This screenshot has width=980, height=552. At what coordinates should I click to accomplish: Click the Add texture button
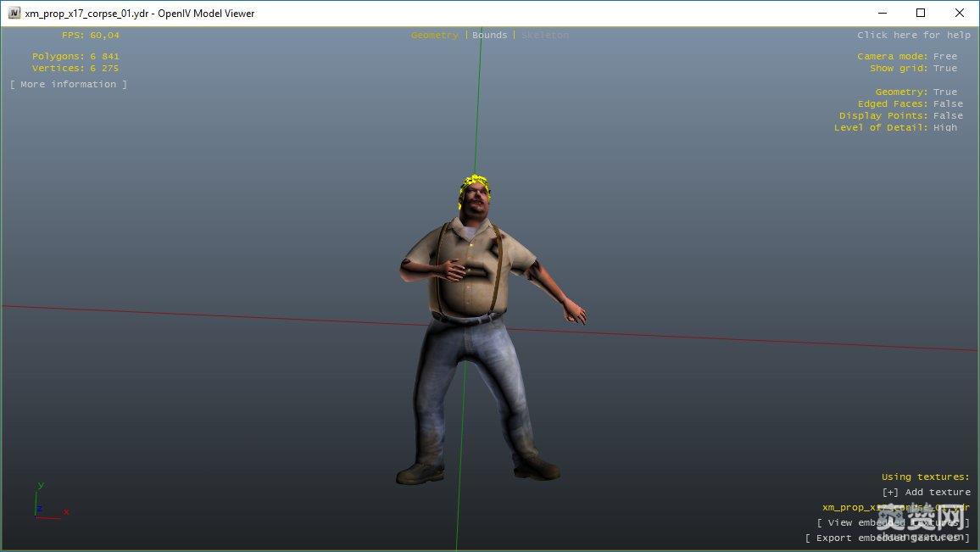[x=926, y=492]
